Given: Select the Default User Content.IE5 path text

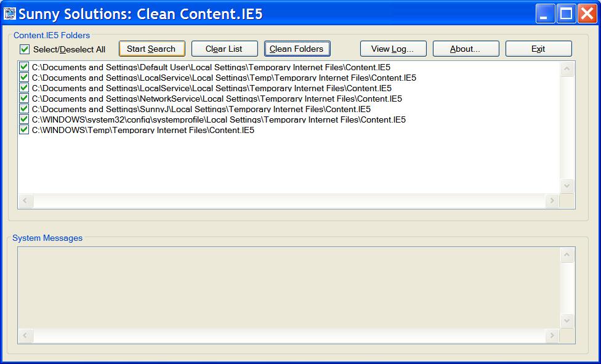Looking at the screenshot, I should [211, 68].
